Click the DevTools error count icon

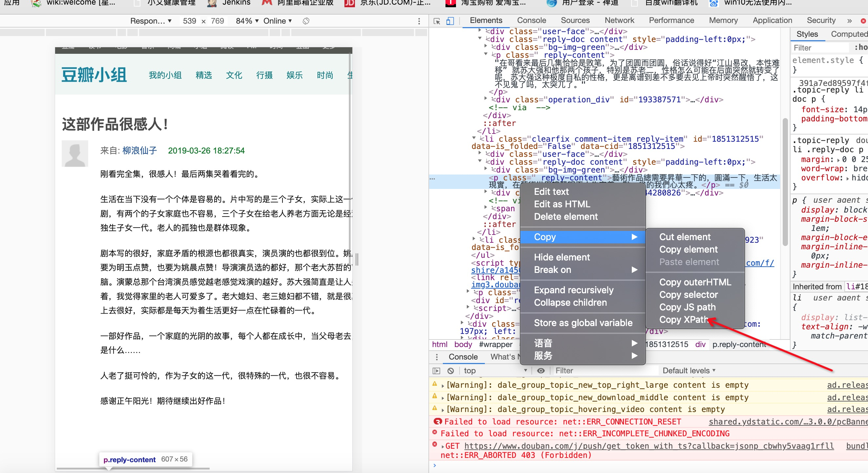[863, 21]
